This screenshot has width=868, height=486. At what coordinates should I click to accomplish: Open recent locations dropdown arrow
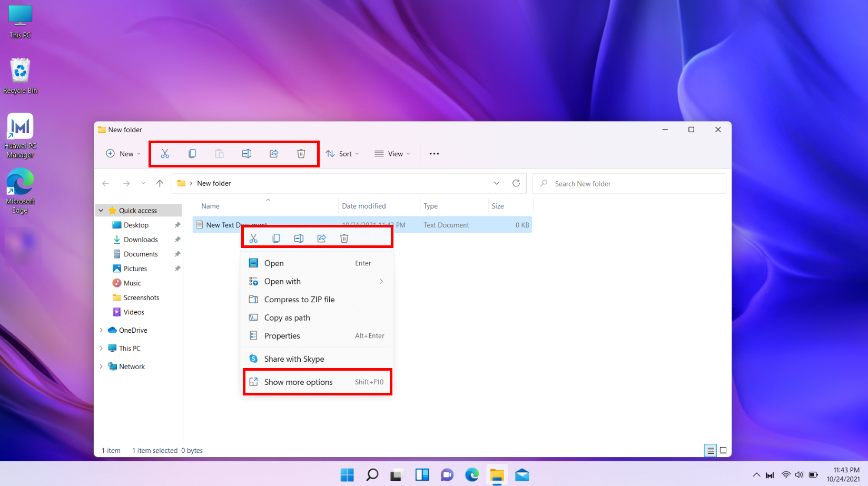[x=143, y=183]
